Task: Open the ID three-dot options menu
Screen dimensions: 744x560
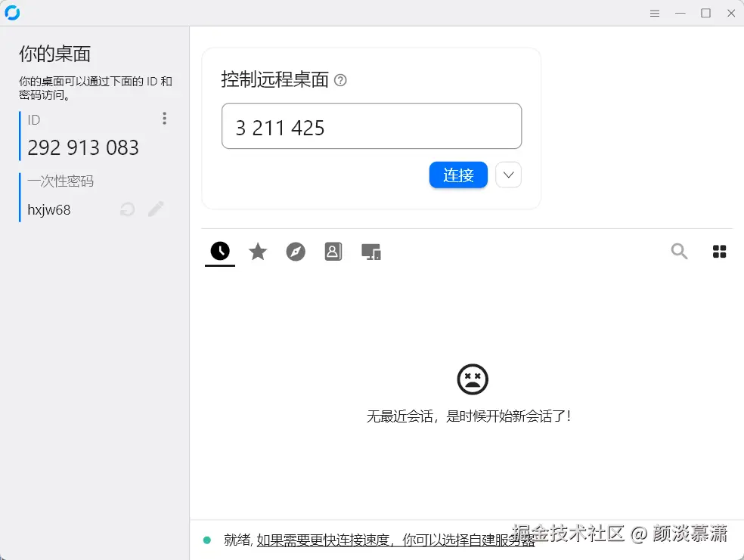Action: click(164, 118)
